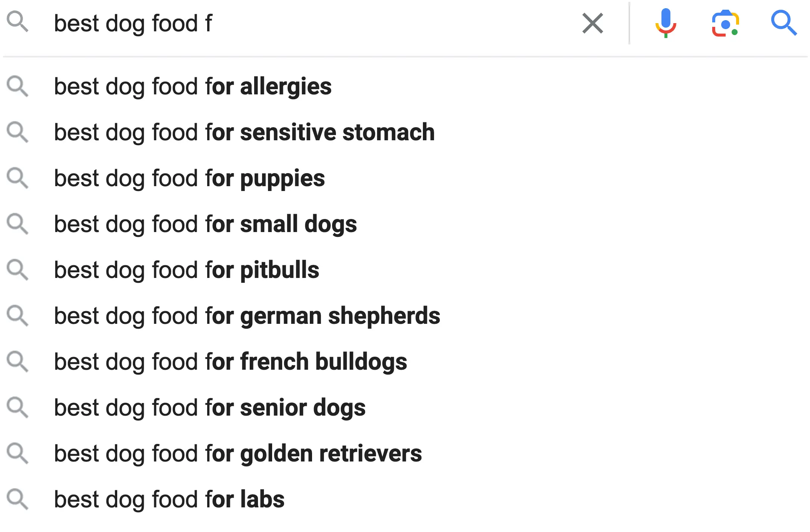Pick the 'for puppies' suggestion
Image resolution: width=810 pixels, height=532 pixels.
189,178
